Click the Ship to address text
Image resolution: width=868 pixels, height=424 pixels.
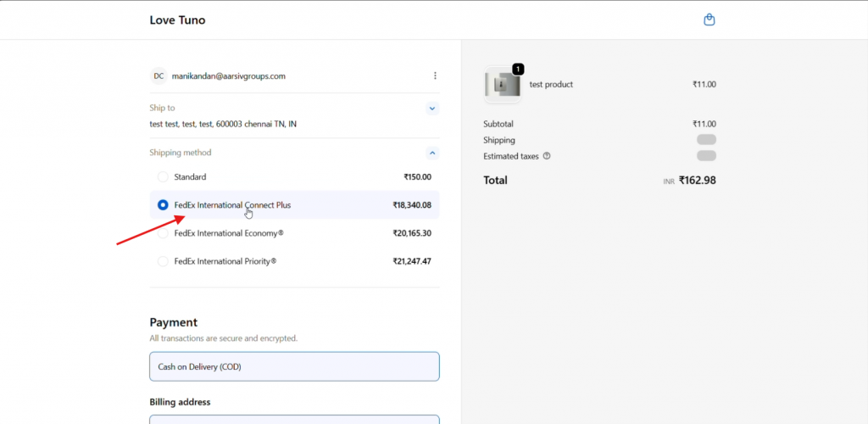[x=223, y=124]
